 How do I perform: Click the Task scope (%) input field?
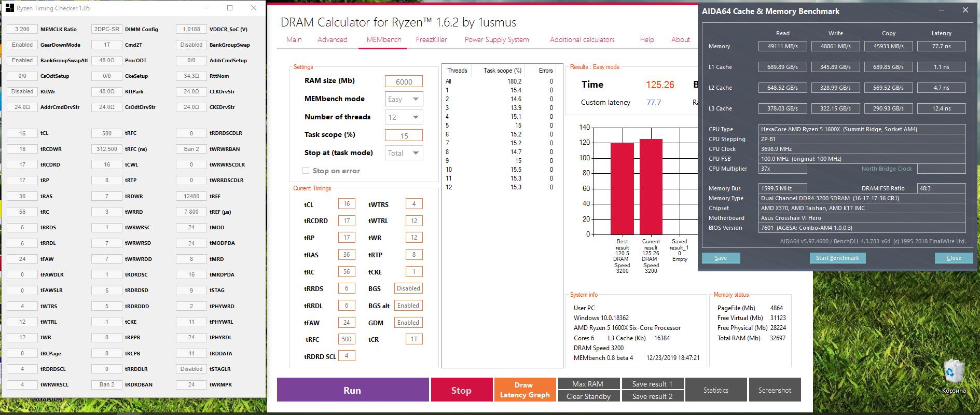click(404, 135)
